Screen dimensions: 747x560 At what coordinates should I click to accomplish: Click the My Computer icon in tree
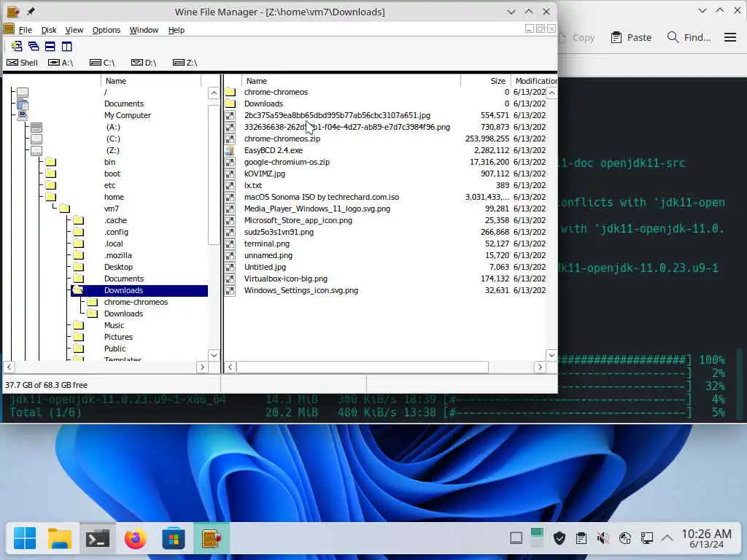(23, 115)
